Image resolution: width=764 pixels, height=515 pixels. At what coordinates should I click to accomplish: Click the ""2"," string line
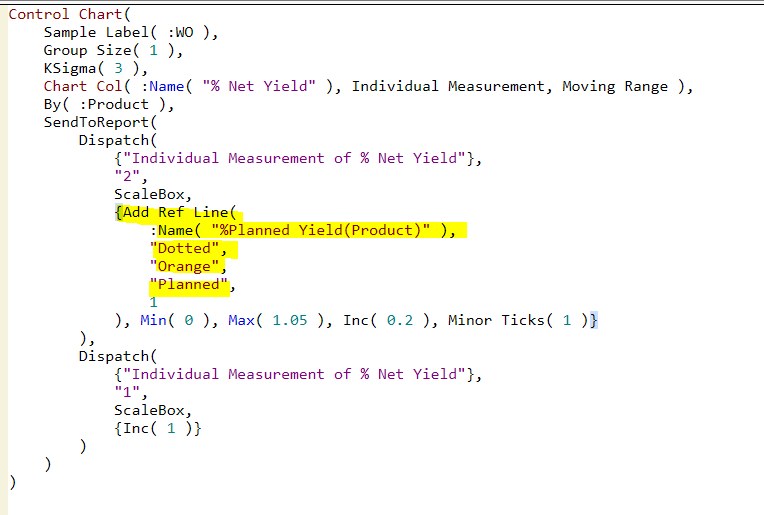[x=131, y=176]
